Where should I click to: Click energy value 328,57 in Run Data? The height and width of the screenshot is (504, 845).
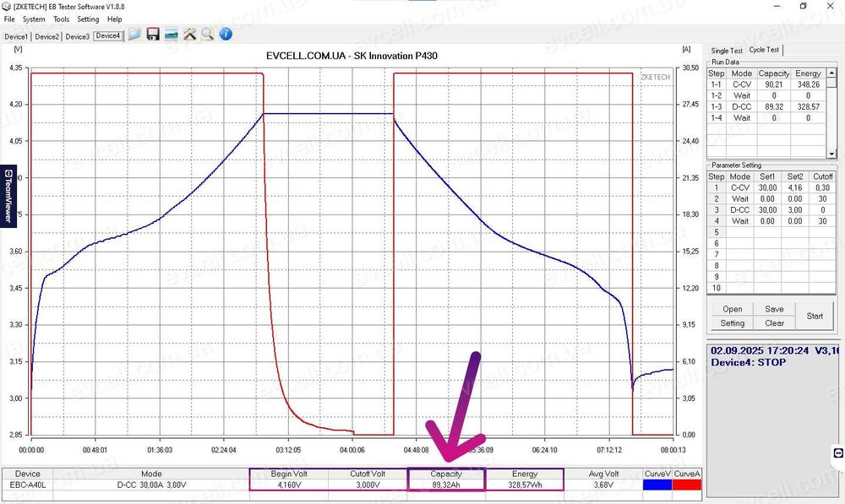coord(808,106)
